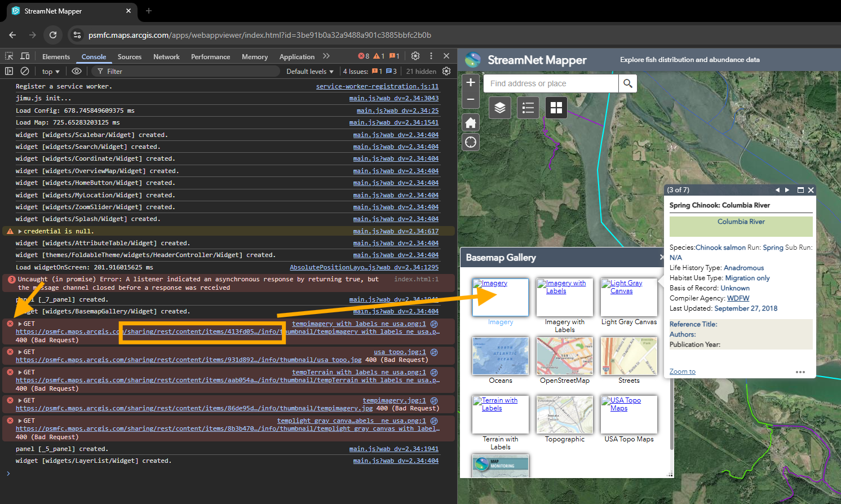This screenshot has height=504, width=841.
Task: Click the 8 errors counter badge
Action: click(x=364, y=56)
